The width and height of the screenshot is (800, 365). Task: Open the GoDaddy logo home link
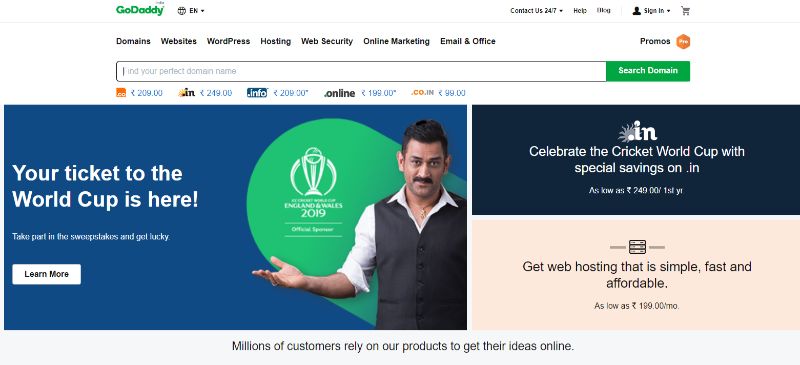click(x=140, y=10)
